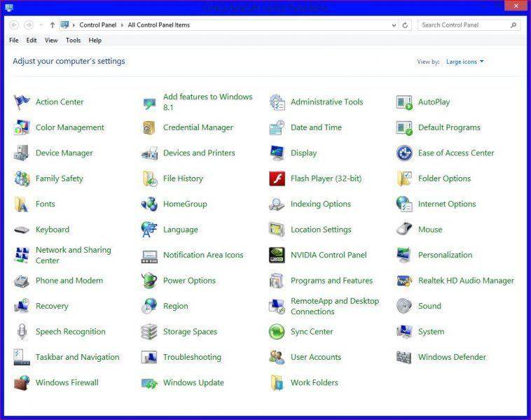Expand the address bar history dropdown
531x420 pixels.
click(394, 25)
